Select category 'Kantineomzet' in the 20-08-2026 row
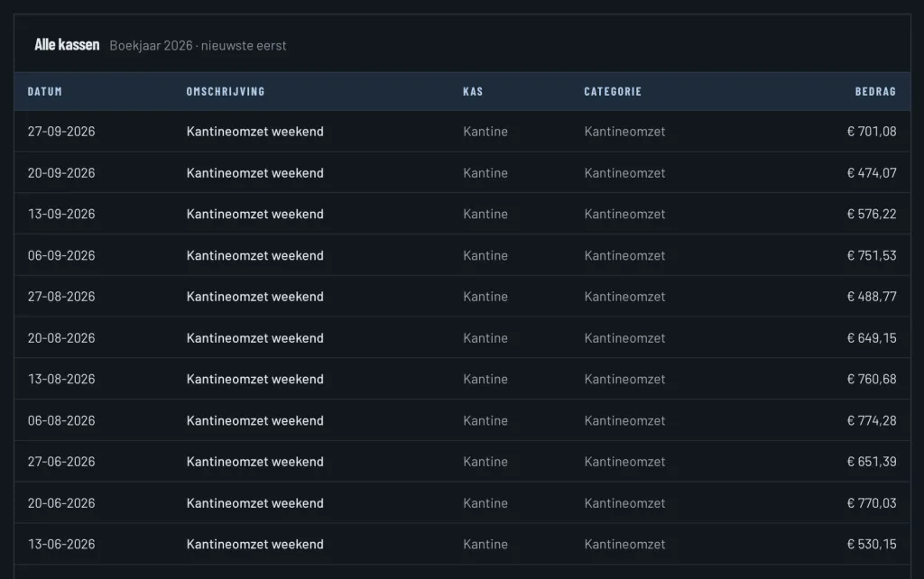Image resolution: width=924 pixels, height=579 pixels. tap(624, 337)
